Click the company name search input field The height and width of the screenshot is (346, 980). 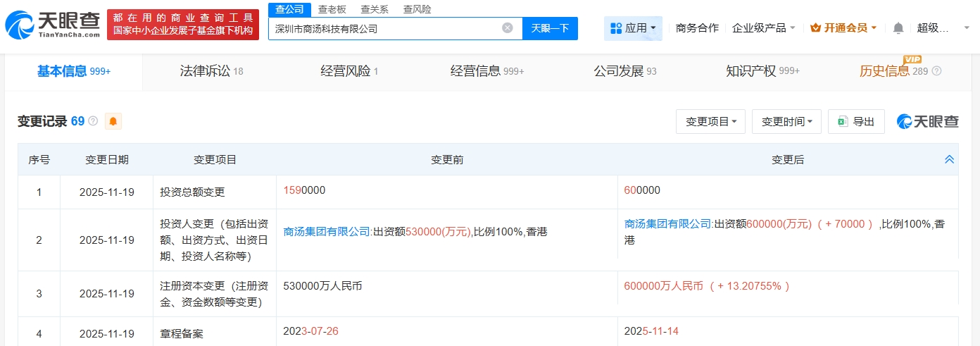384,29
